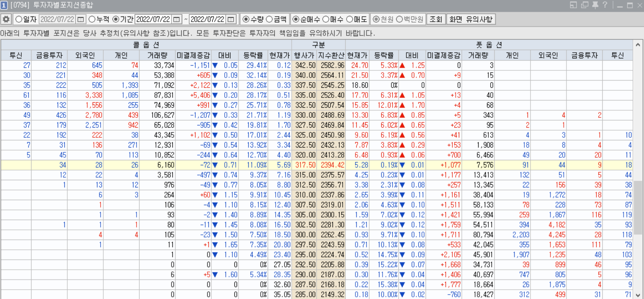Click the period start date field
The height and width of the screenshot is (299, 644).
point(153,19)
